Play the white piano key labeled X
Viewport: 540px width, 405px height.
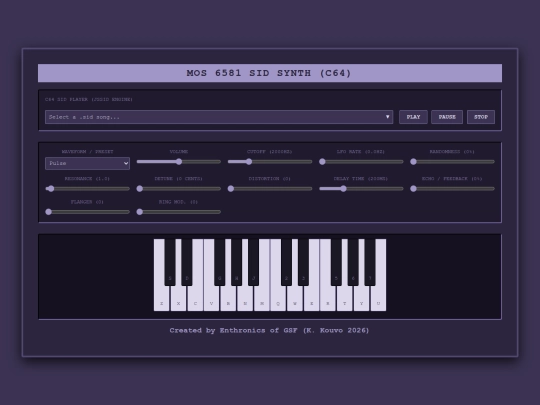[178, 298]
